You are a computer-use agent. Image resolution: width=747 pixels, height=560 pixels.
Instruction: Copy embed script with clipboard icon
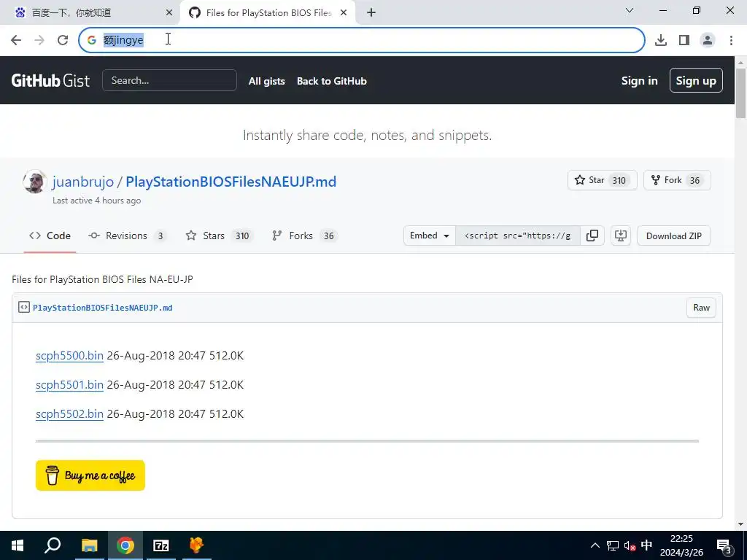(592, 236)
